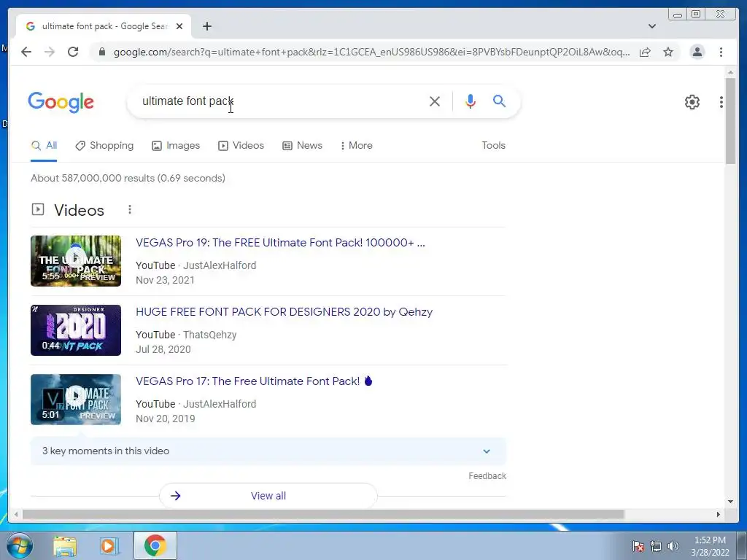Click the browser forward arrow
The height and width of the screenshot is (560, 747).
coord(50,52)
